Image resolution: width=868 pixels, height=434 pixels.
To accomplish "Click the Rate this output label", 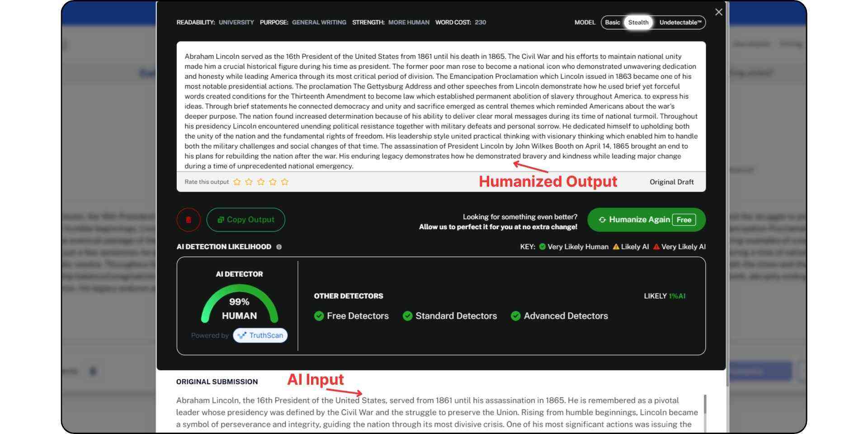I will point(207,182).
